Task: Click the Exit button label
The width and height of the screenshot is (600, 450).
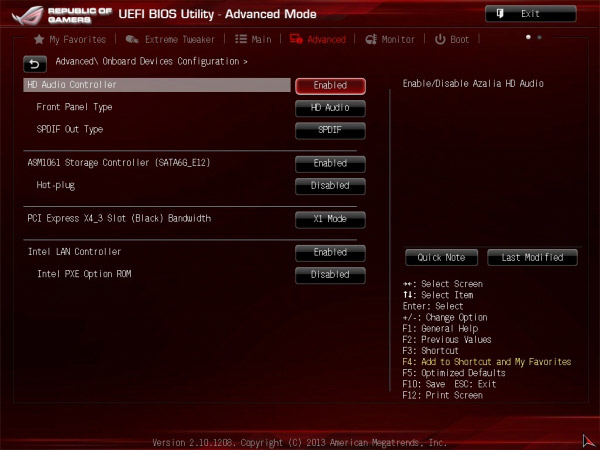Action: point(530,14)
